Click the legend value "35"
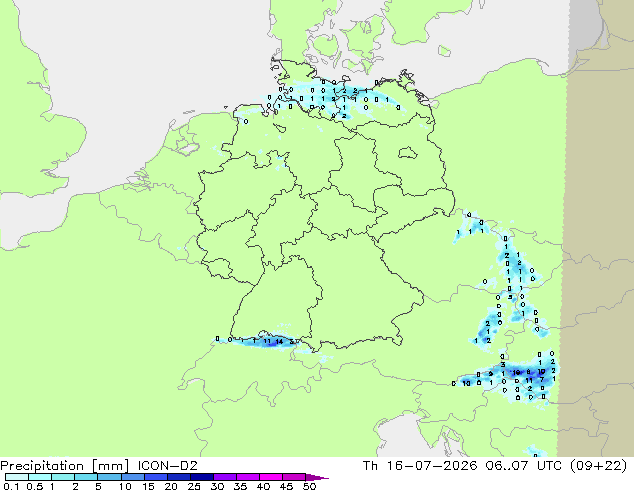 tap(240, 486)
